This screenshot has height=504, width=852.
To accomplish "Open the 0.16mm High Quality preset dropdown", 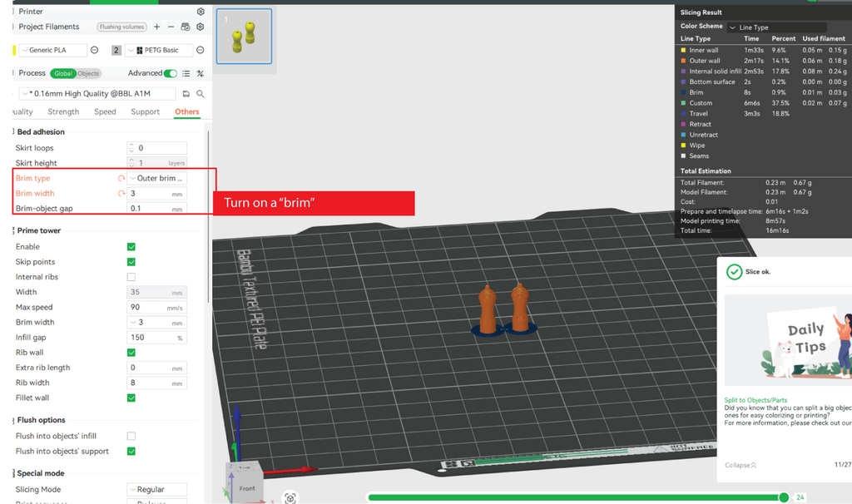I will click(x=97, y=93).
